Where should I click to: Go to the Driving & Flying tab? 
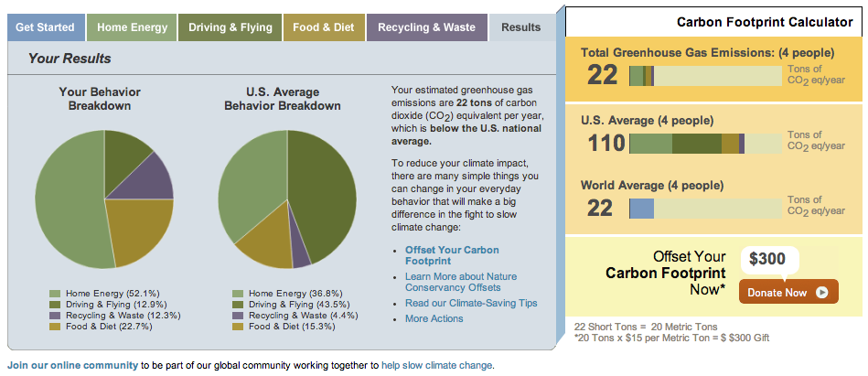point(230,27)
